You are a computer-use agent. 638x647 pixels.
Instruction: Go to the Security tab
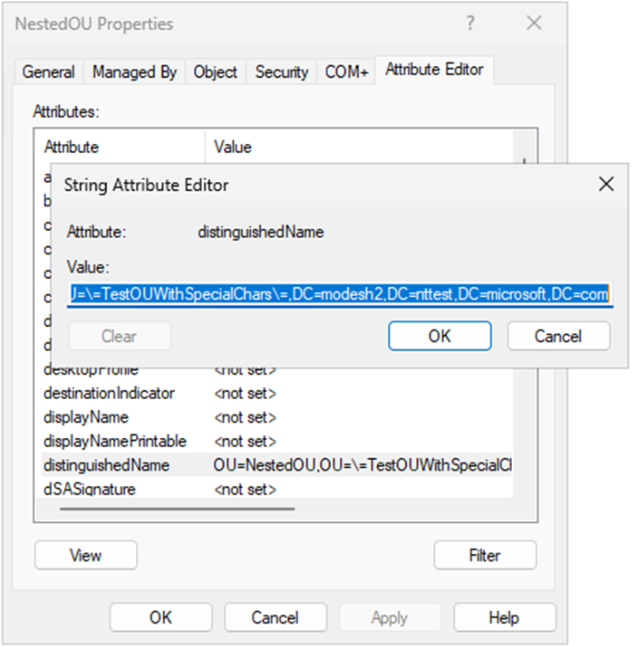pos(281,72)
